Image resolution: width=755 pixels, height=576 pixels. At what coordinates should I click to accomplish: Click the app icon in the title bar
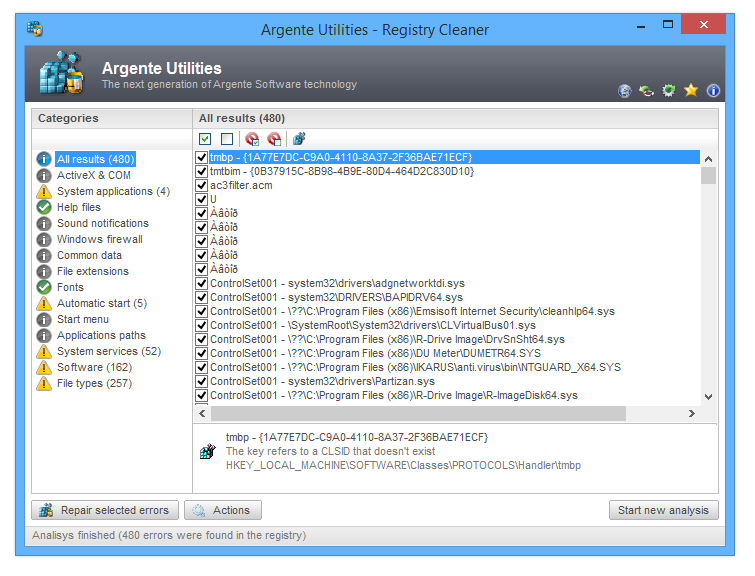point(35,29)
